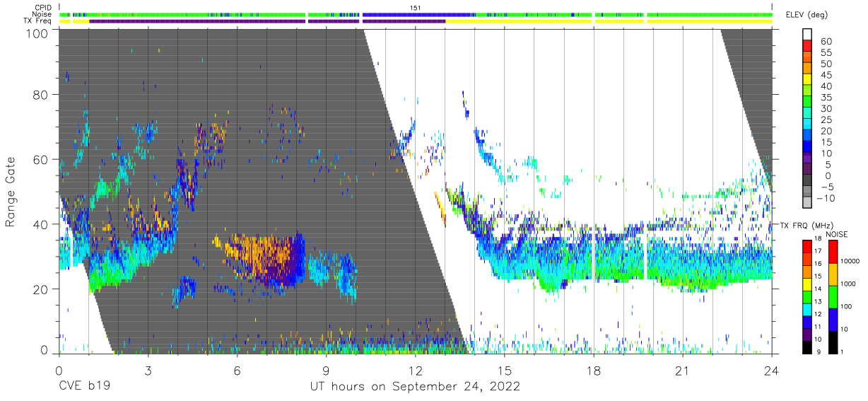Pick the black segment of the NOISE colorbar

[x=833, y=342]
